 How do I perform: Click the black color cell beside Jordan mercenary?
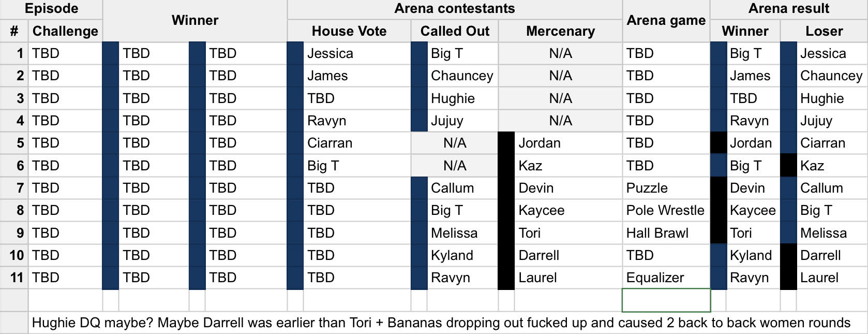pyautogui.click(x=506, y=143)
